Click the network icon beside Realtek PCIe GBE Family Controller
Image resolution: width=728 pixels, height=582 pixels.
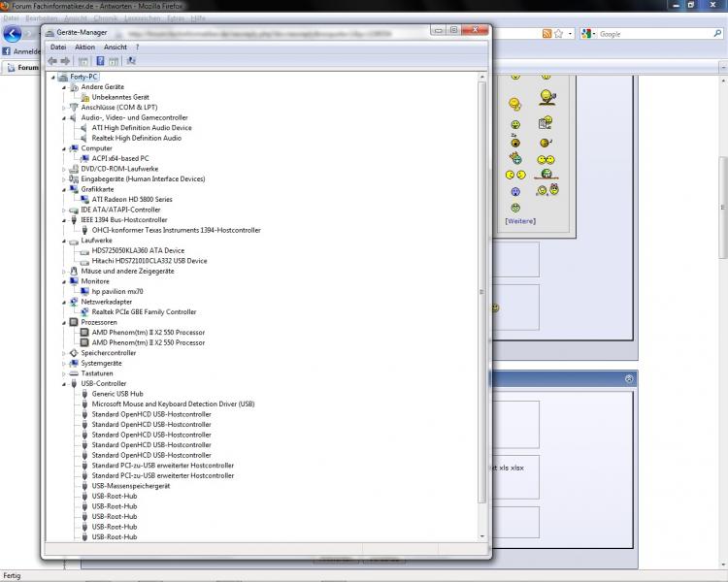pos(85,312)
